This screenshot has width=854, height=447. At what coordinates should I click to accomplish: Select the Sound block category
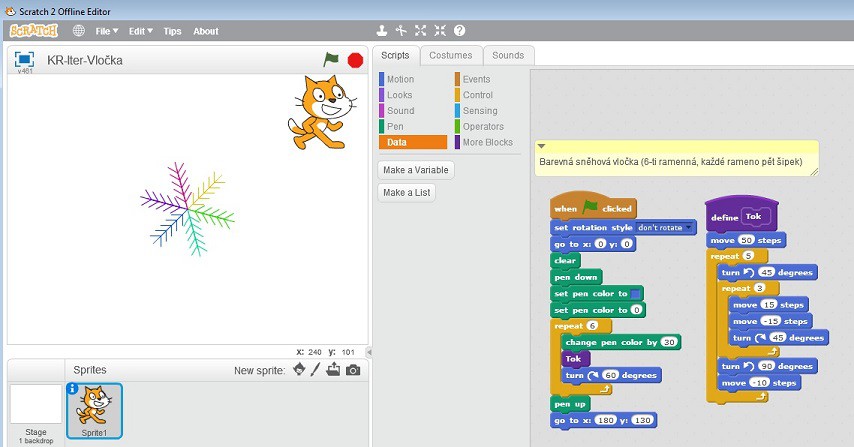point(400,111)
